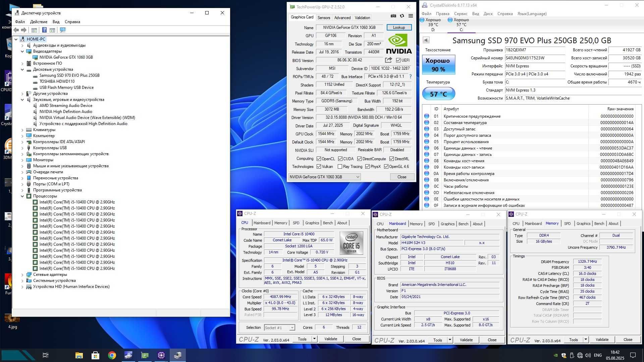Click the show/hide action pane toolbar icon
This screenshot has width=644, height=362.
pos(52,30)
